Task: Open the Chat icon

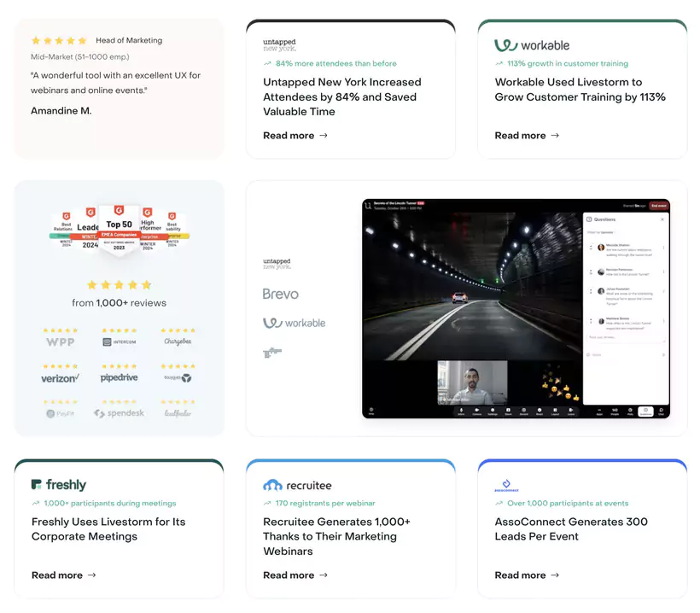Action: [x=662, y=411]
